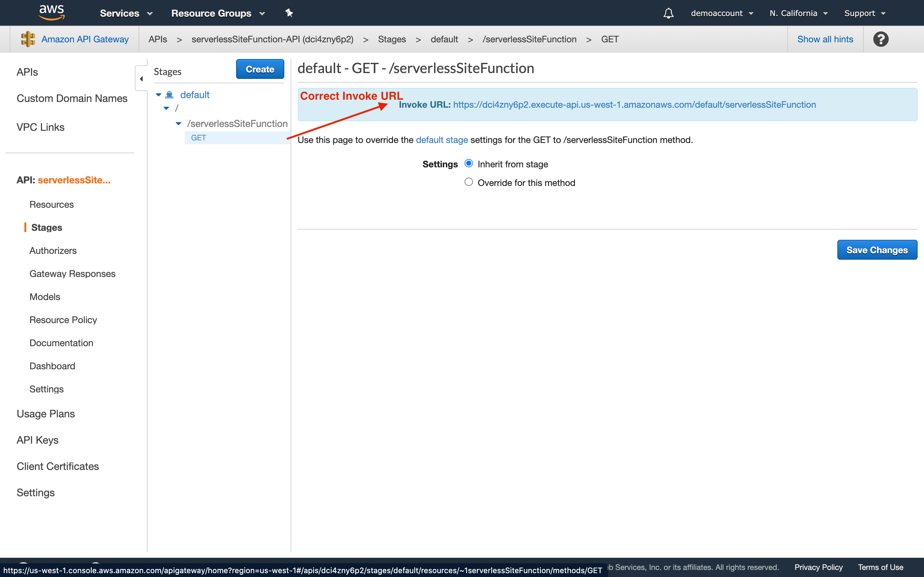Image resolution: width=924 pixels, height=577 pixels.
Task: Click the Show all hints button icon
Action: (x=826, y=39)
